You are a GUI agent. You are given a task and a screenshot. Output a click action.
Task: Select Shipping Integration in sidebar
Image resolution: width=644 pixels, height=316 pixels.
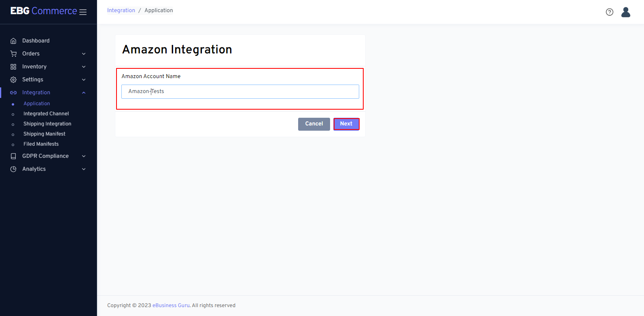[x=47, y=124]
